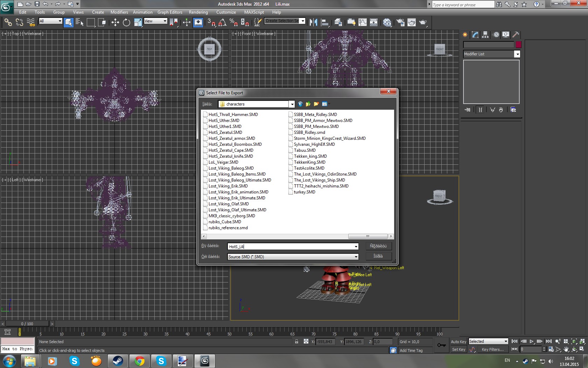Viewport: 588px width, 368px height.
Task: Create a new folder in export dialog
Action: 316,104
